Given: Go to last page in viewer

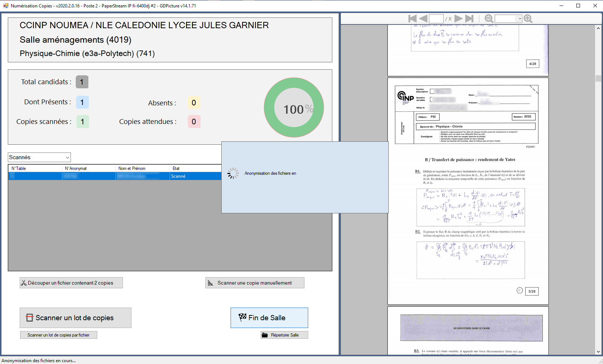Looking at the screenshot, I should point(469,19).
